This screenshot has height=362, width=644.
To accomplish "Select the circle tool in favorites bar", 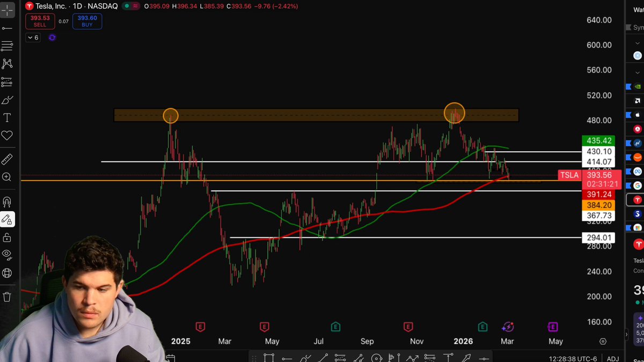I will click(376, 358).
